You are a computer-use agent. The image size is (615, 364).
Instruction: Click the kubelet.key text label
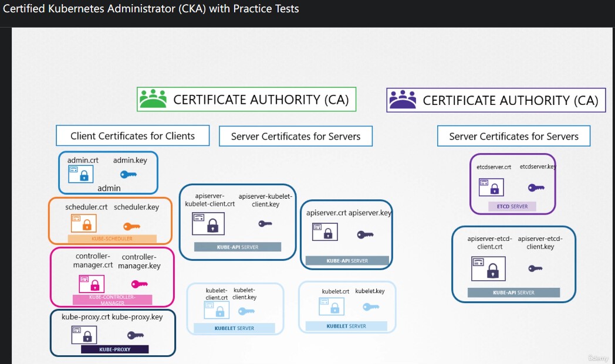click(x=370, y=291)
